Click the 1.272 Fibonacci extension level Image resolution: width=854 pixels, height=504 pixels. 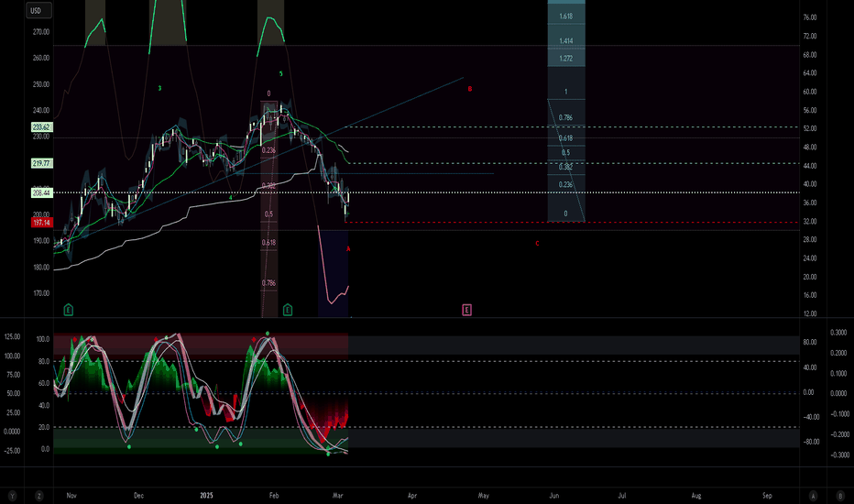tap(566, 59)
